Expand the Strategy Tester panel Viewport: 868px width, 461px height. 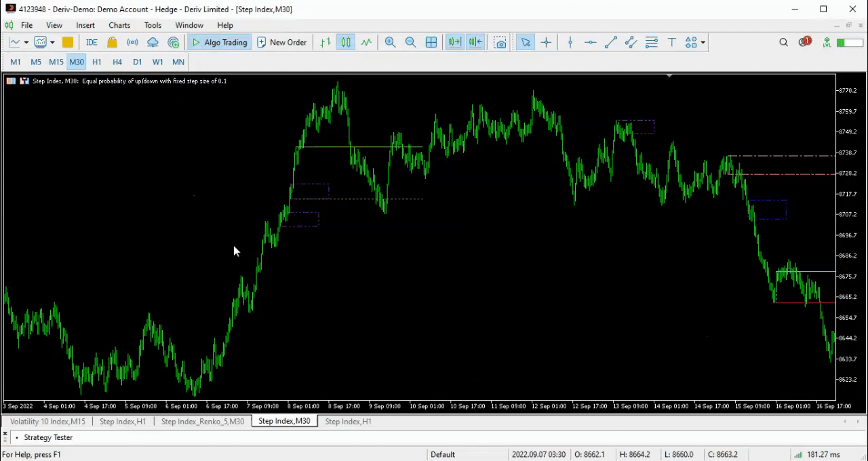tap(47, 437)
